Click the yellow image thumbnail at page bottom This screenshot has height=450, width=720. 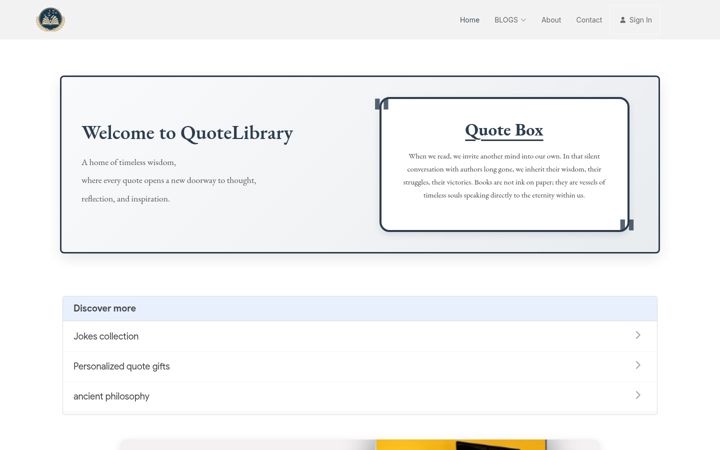(x=461, y=445)
